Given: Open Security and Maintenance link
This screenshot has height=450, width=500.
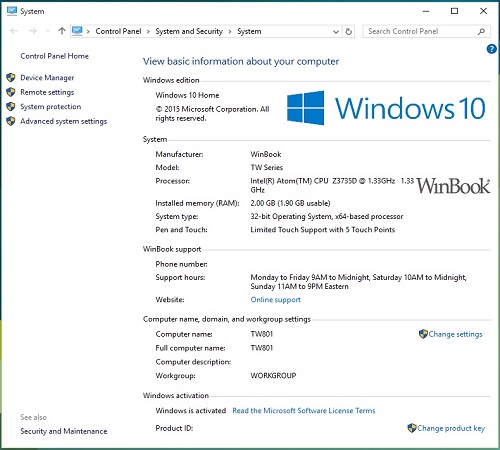Looking at the screenshot, I should pos(64,431).
